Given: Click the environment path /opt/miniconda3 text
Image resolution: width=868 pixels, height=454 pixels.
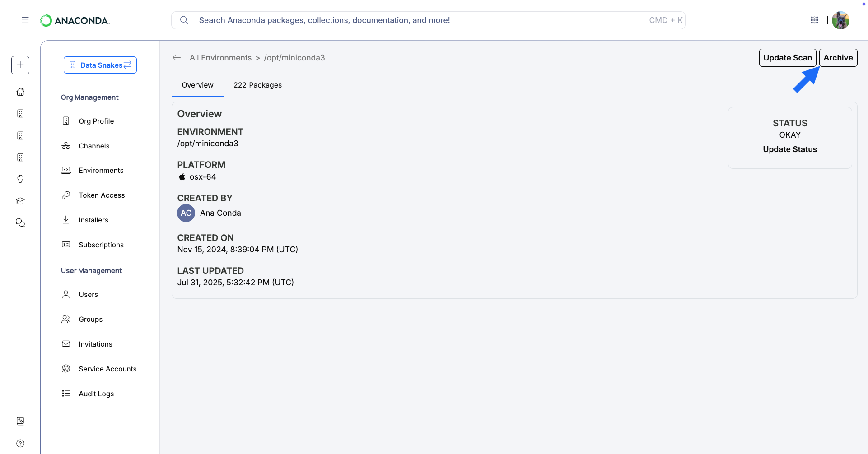Looking at the screenshot, I should [208, 144].
